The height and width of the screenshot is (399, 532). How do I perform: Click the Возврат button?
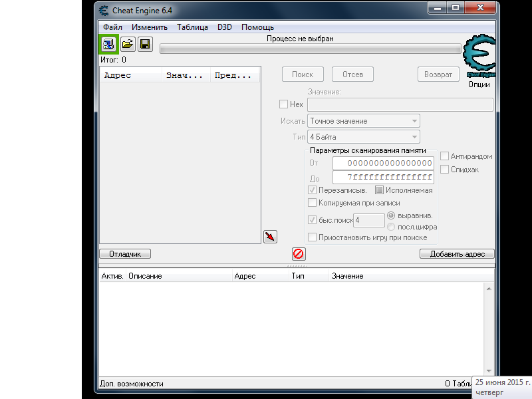click(x=438, y=74)
